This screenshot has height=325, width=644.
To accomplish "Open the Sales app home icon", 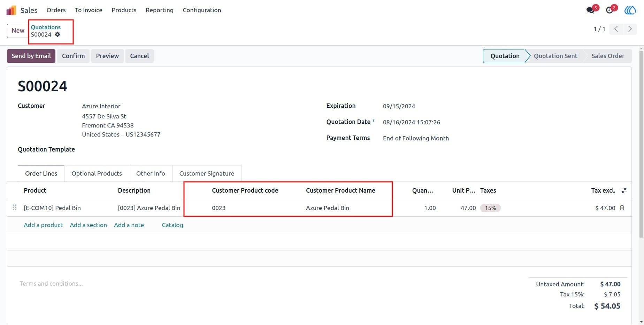I will [11, 10].
